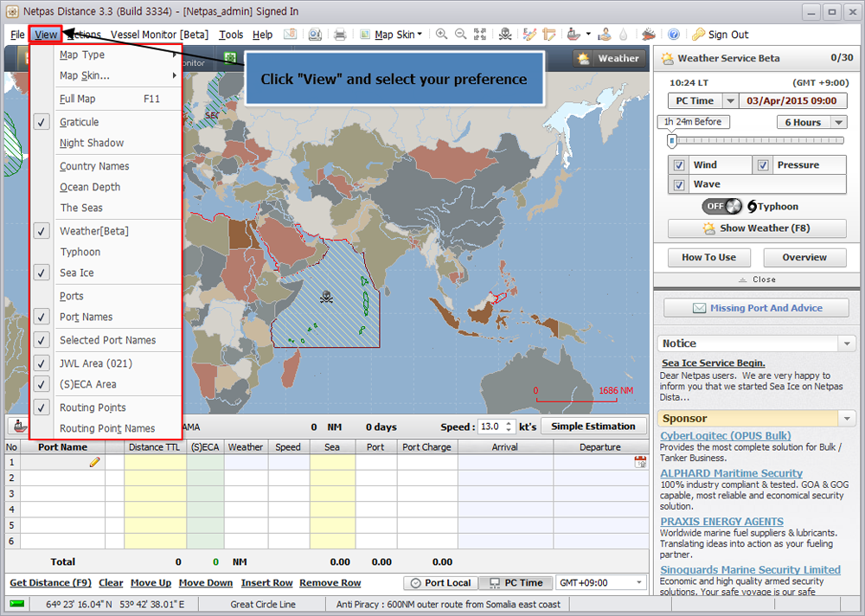Click the red ship toolbar icon
Viewport: 865px width, 616px height.
(573, 35)
